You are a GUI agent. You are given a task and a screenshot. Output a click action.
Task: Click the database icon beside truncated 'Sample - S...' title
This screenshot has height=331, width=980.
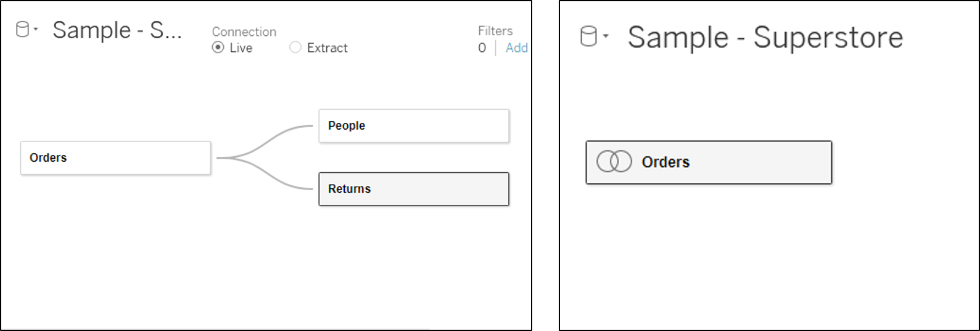pyautogui.click(x=22, y=29)
